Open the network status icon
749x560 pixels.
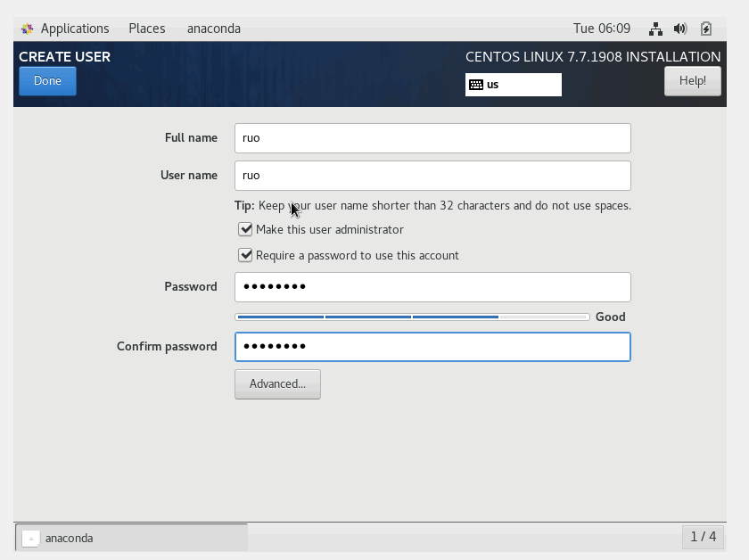[x=655, y=29]
